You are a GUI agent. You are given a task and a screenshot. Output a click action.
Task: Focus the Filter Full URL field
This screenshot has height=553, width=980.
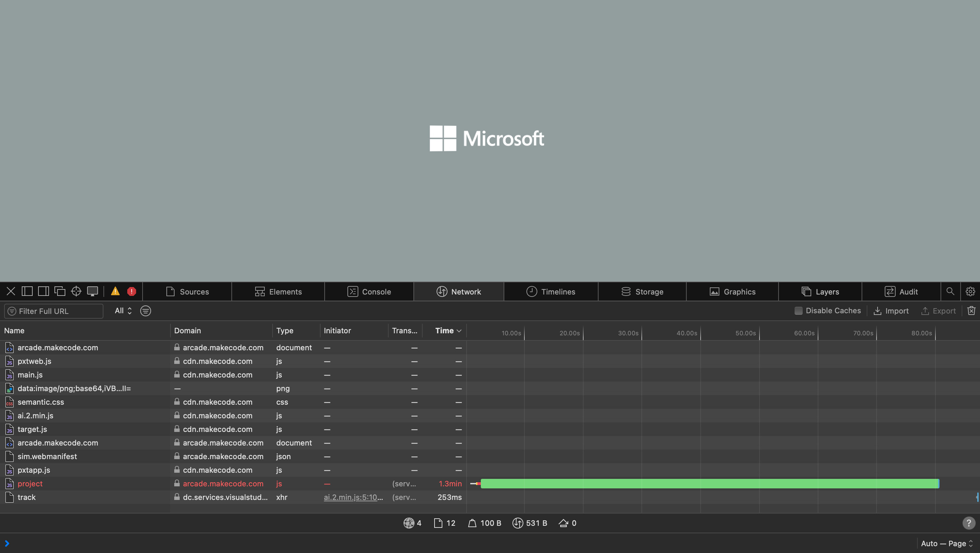(54, 311)
